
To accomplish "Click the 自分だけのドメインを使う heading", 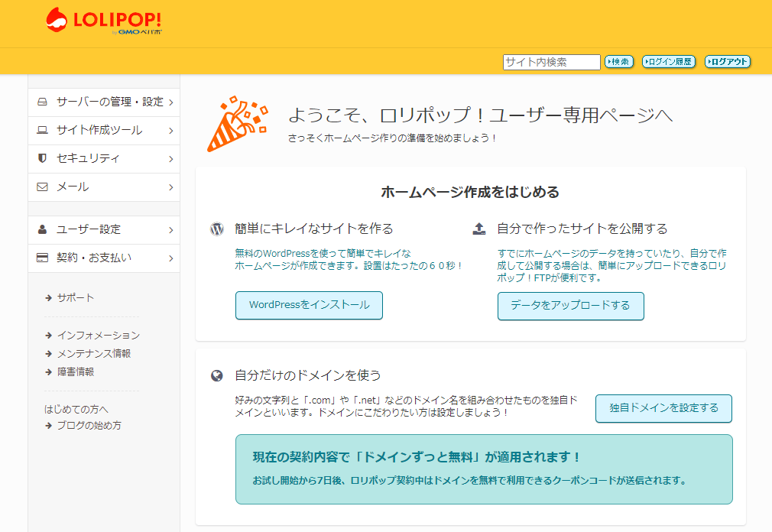I will (308, 376).
